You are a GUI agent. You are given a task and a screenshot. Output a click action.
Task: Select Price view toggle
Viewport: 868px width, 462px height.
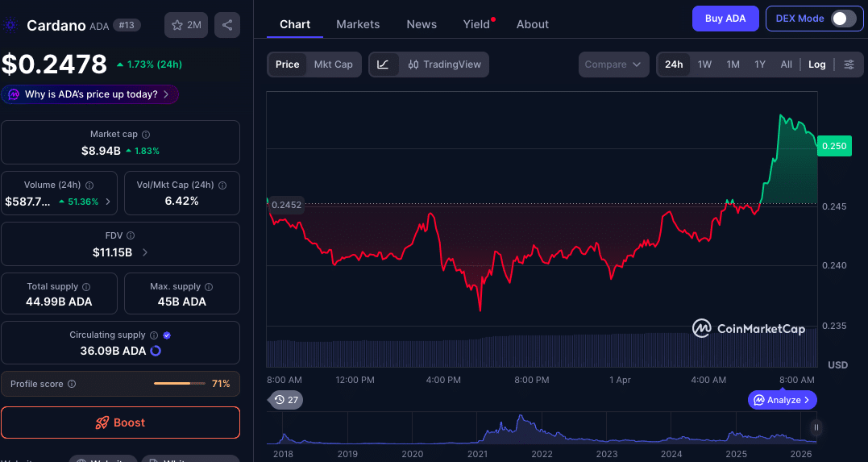tap(287, 65)
